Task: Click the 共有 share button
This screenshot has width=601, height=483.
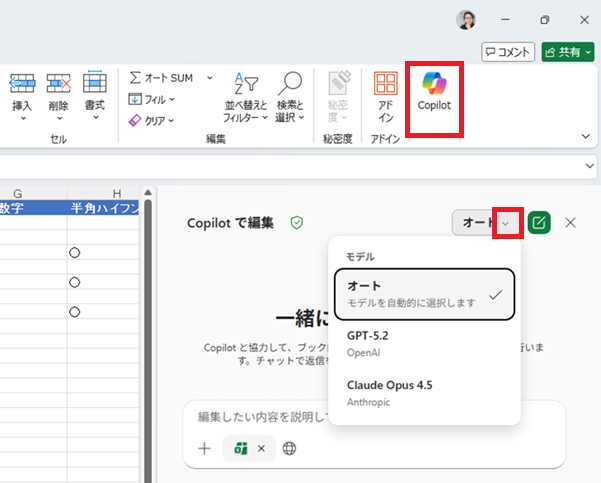Action: click(x=567, y=51)
